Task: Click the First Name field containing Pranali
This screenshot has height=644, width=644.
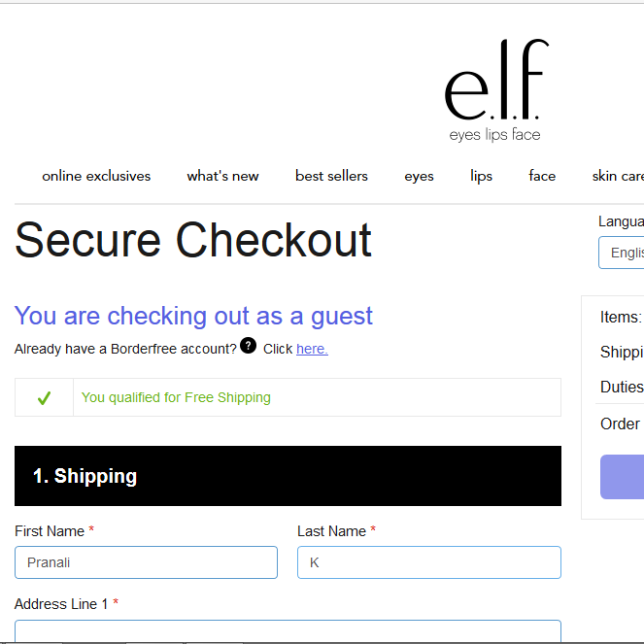Action: (147, 562)
